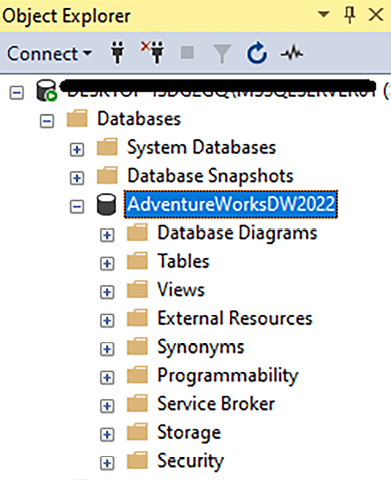This screenshot has width=391, height=480.
Task: Click the System Databases folder icon
Action: pos(107,147)
